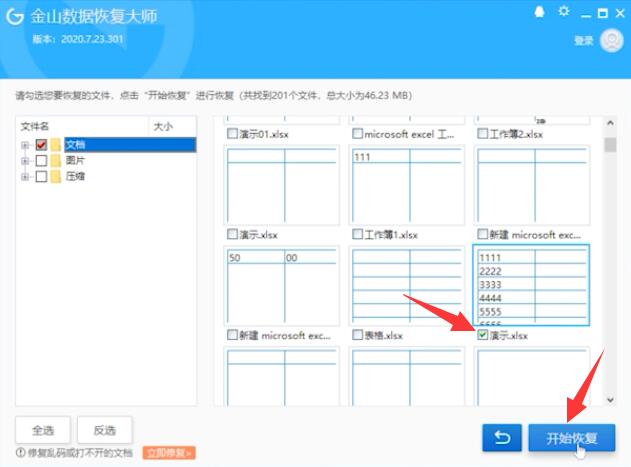This screenshot has width=631, height=467.
Task: Check the unchecked 演示.xlsx checkbox
Action: pyautogui.click(x=232, y=234)
